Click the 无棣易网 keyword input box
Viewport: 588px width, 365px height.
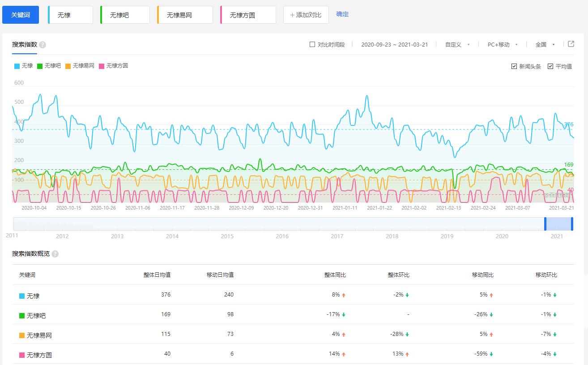click(185, 15)
